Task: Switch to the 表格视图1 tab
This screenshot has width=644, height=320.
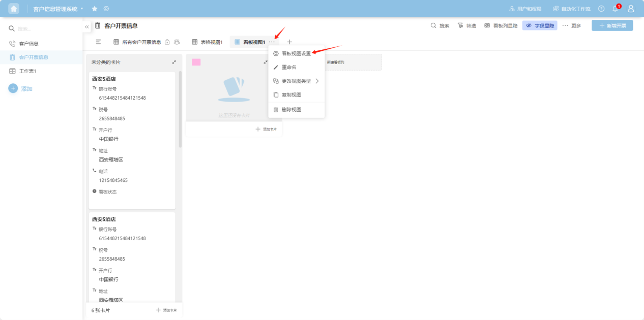Action: pos(207,42)
